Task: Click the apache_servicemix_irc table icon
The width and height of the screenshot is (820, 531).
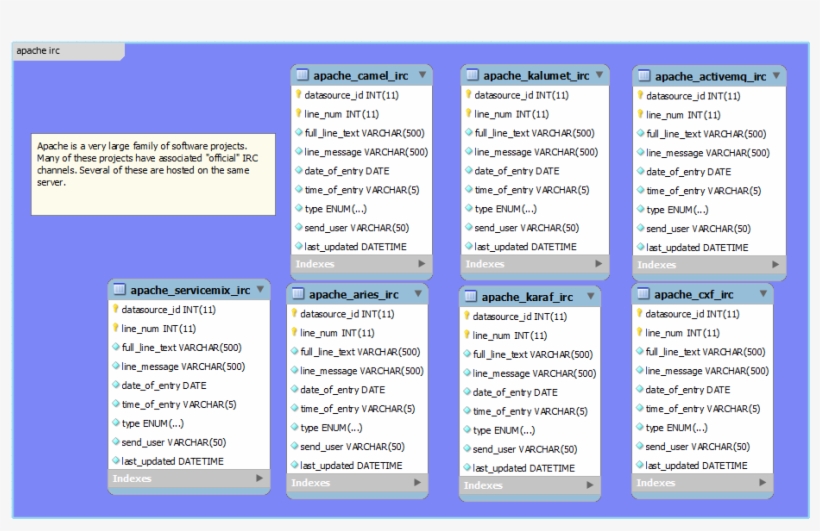Action: point(119,289)
